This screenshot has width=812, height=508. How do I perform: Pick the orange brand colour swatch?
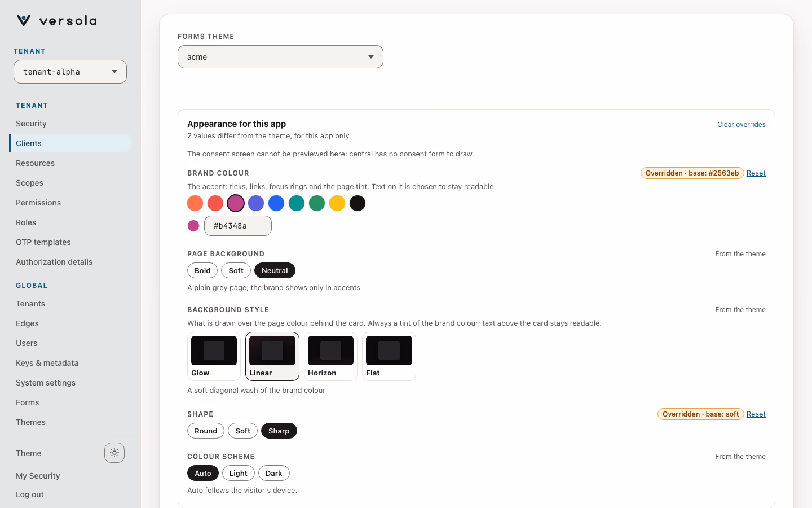tap(195, 203)
